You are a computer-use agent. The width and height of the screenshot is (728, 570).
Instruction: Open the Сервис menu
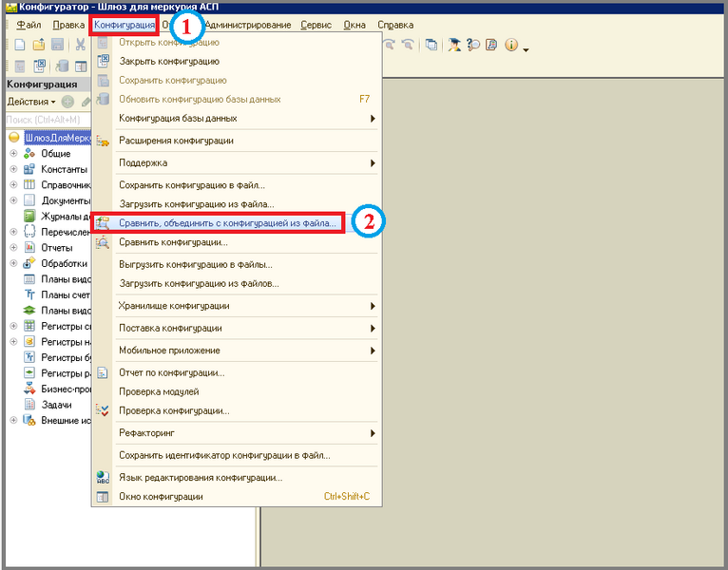(x=316, y=25)
